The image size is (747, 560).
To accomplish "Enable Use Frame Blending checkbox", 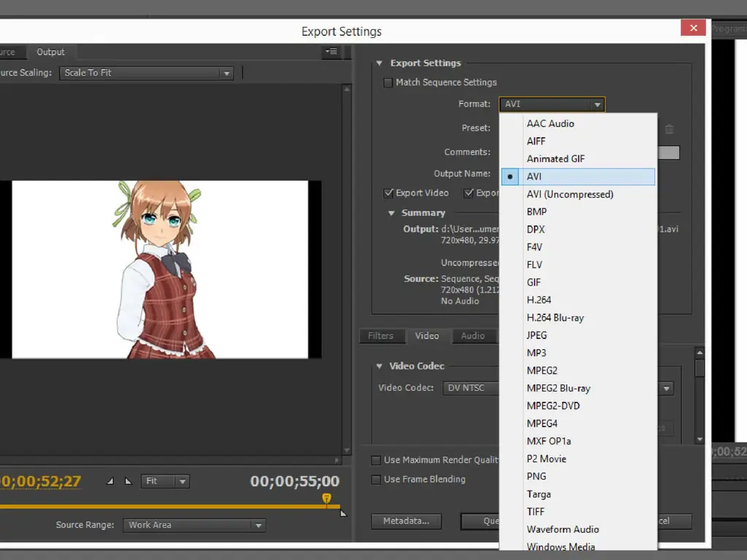I will click(x=376, y=480).
